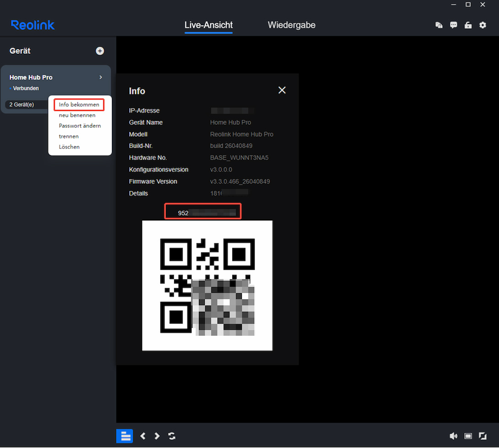Click the refresh cycle icon

tap(172, 436)
